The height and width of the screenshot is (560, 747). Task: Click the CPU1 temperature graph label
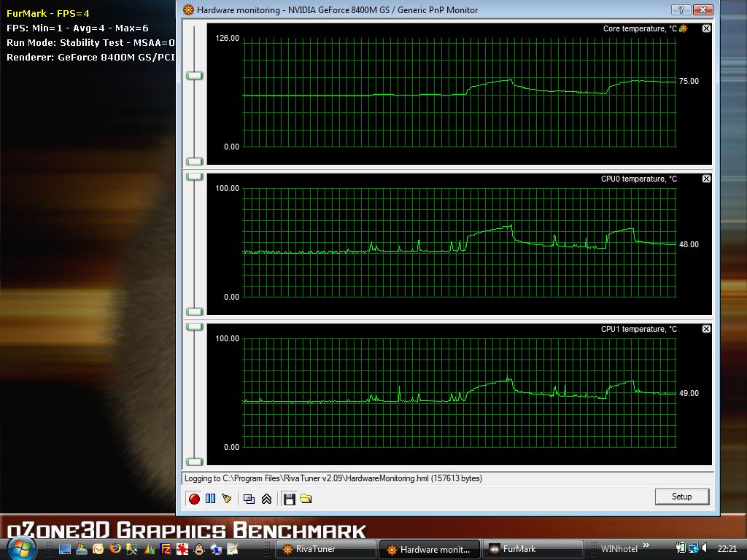(639, 329)
